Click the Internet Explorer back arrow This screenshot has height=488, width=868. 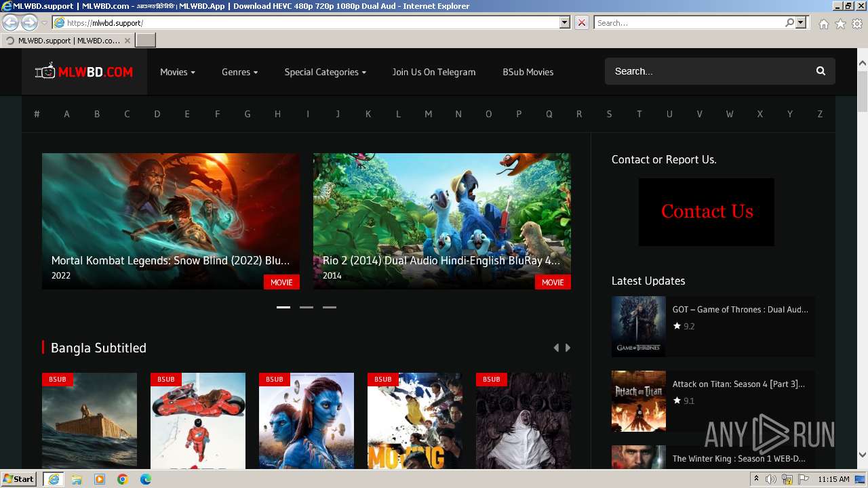(10, 22)
